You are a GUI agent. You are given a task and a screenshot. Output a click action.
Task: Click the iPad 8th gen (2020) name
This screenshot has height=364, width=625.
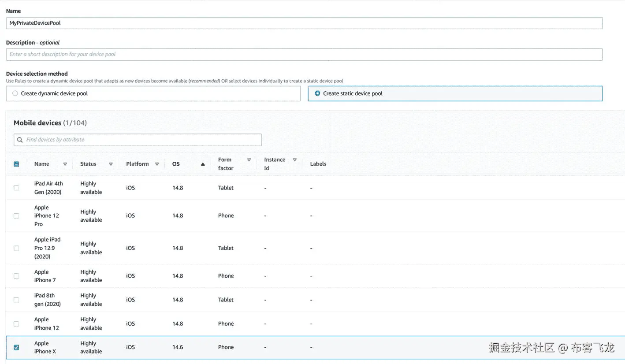point(48,300)
